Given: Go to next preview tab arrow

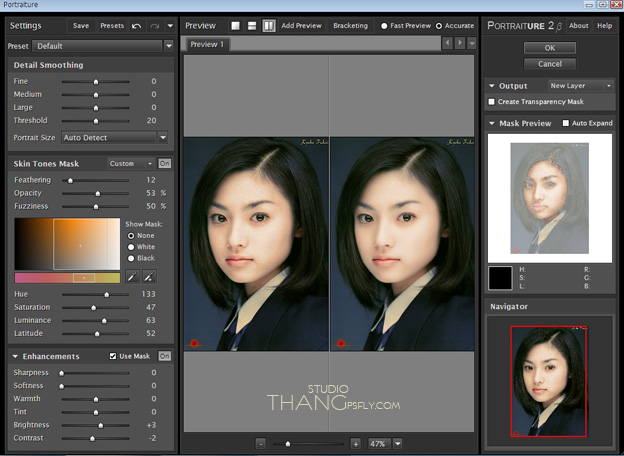Looking at the screenshot, I should click(460, 42).
